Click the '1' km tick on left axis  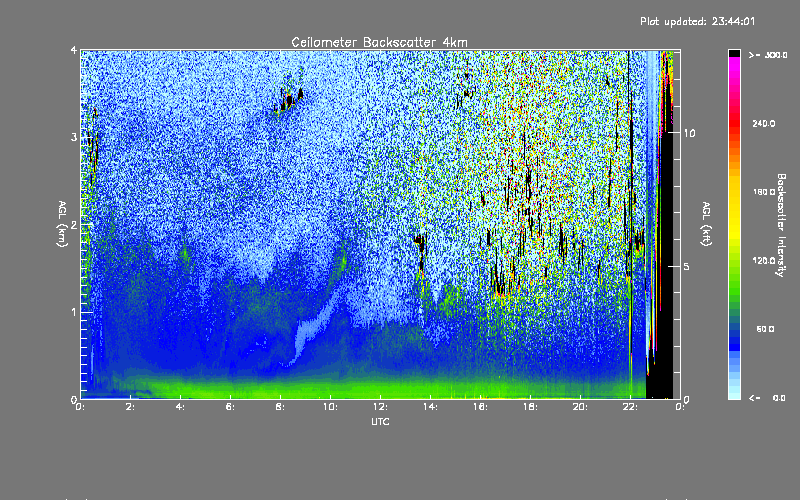click(74, 312)
